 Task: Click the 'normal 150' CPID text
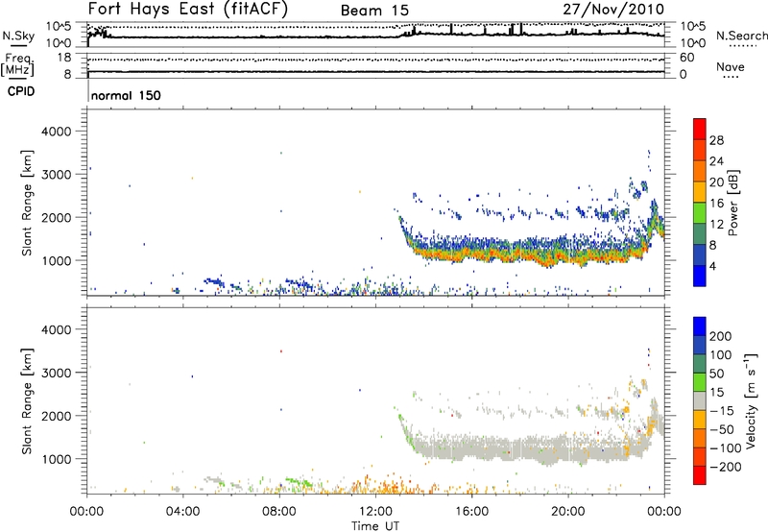tap(126, 95)
